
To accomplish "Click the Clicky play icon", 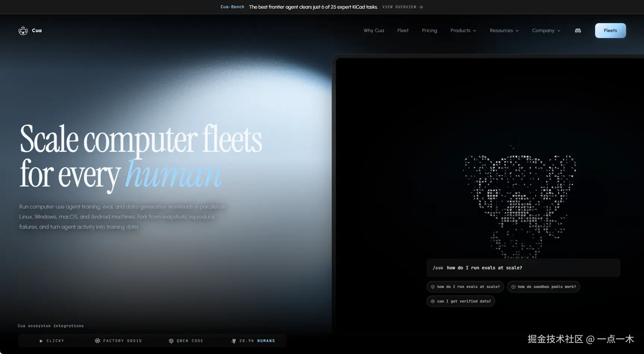I will coord(41,341).
